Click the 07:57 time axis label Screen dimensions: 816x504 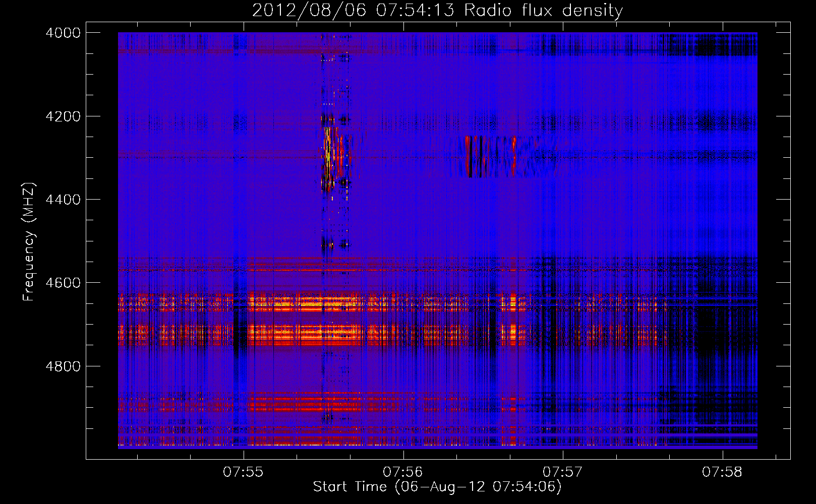(x=562, y=472)
